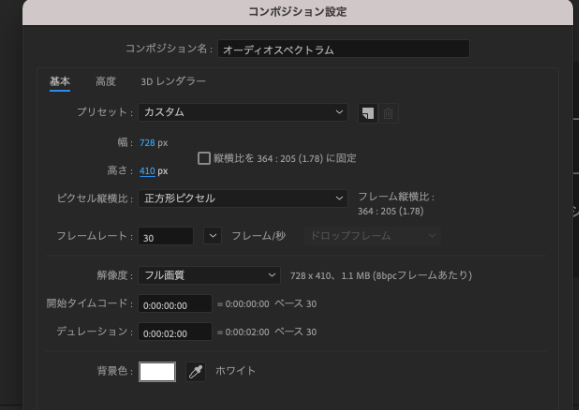
Task: Open the ピクセル縦横比 dropdown
Action: [x=243, y=198]
